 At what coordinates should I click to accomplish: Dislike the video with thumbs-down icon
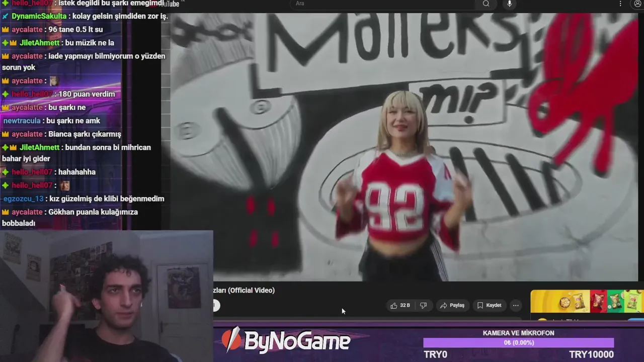click(423, 305)
